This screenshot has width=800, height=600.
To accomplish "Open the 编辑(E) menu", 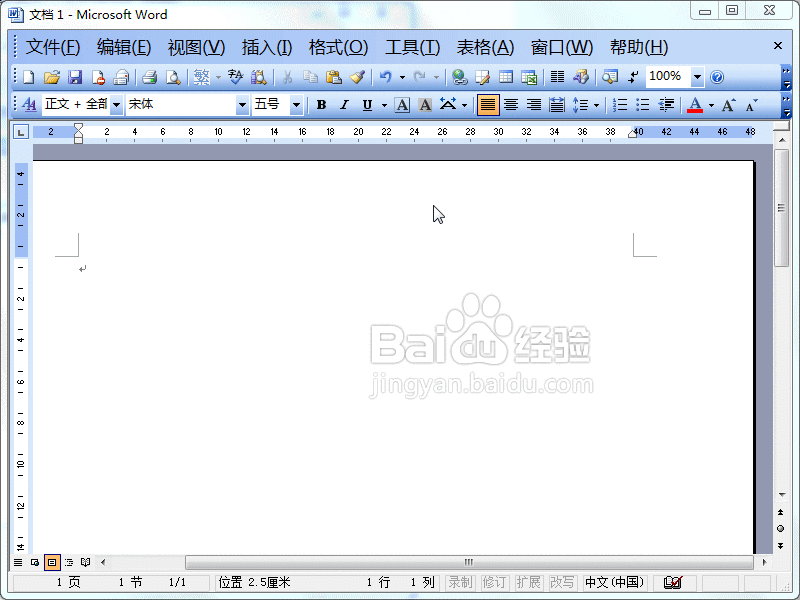I will [x=124, y=47].
